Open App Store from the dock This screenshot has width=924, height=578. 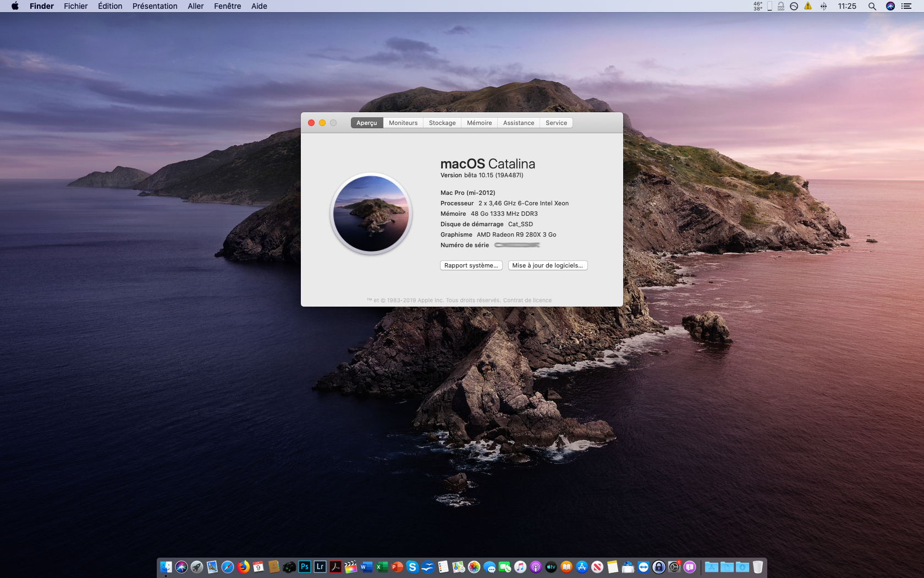click(x=582, y=566)
